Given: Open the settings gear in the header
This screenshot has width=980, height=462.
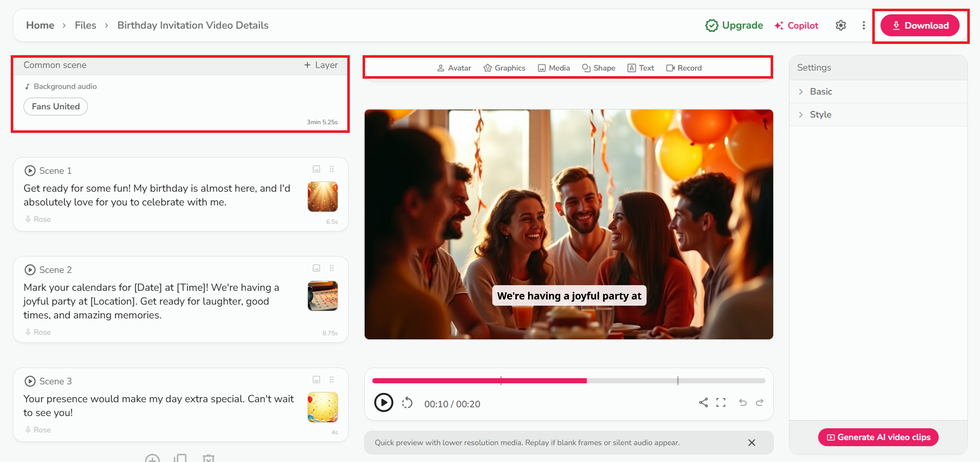Looking at the screenshot, I should (x=841, y=25).
